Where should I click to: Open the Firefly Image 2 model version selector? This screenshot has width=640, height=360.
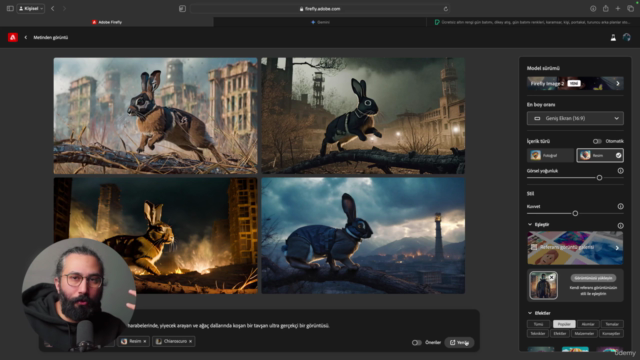[575, 83]
